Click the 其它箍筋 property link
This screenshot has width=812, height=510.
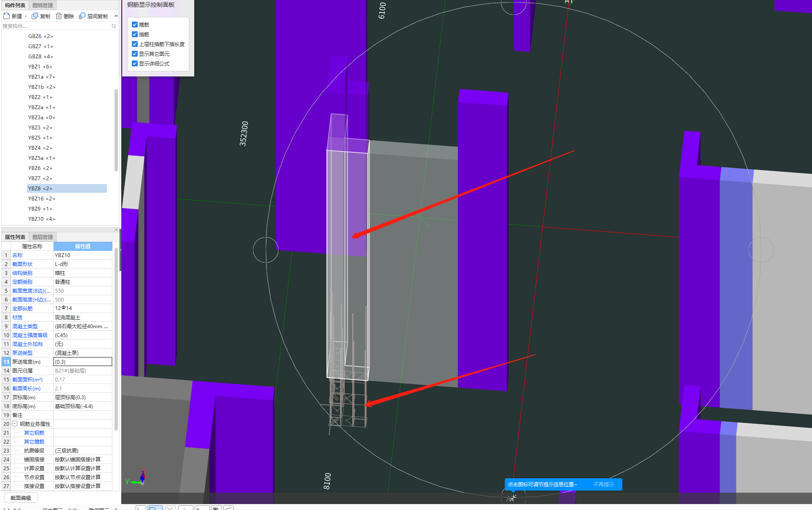34,442
